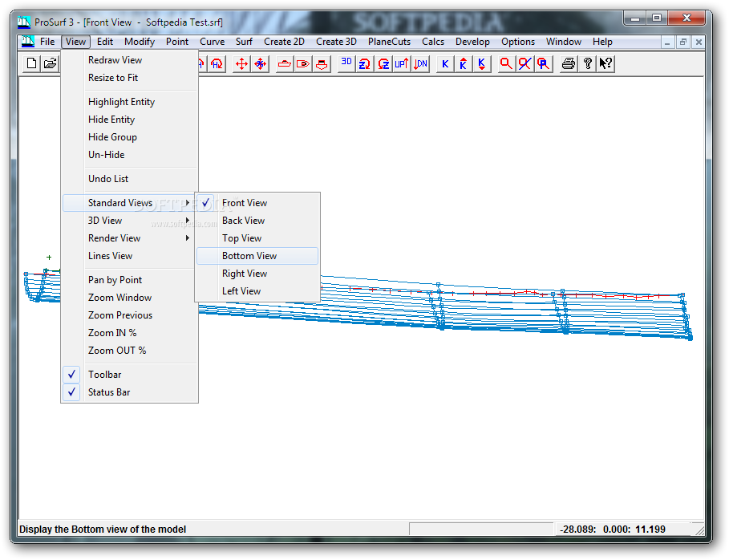Select Un-Hide menu entry
Screen dimensions: 729x560
[x=130, y=155]
